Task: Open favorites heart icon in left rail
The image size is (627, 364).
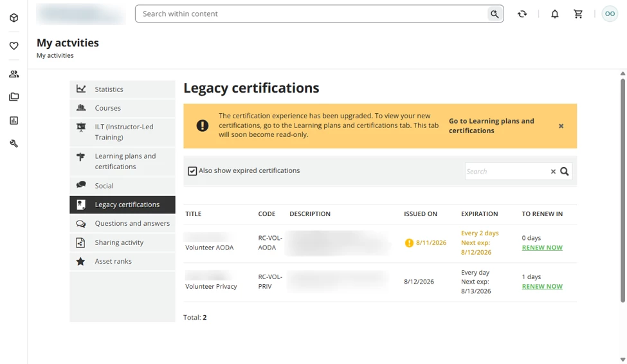Action: coord(14,46)
